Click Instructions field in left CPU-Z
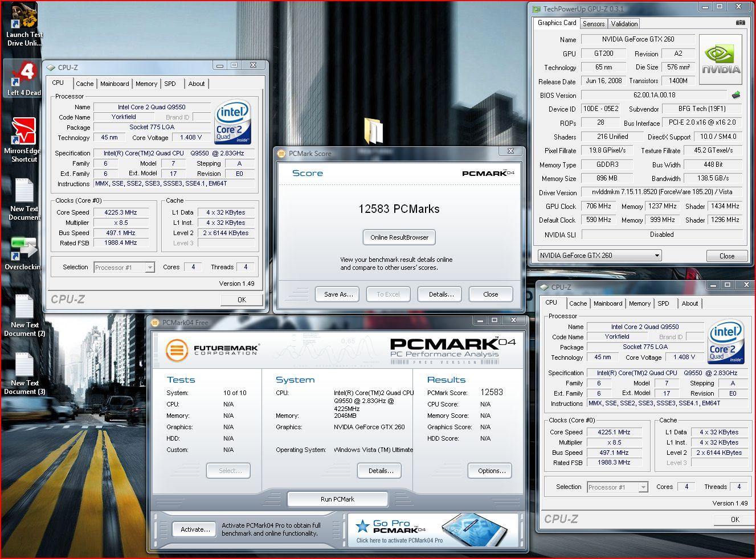This screenshot has height=559, width=756. [175, 184]
